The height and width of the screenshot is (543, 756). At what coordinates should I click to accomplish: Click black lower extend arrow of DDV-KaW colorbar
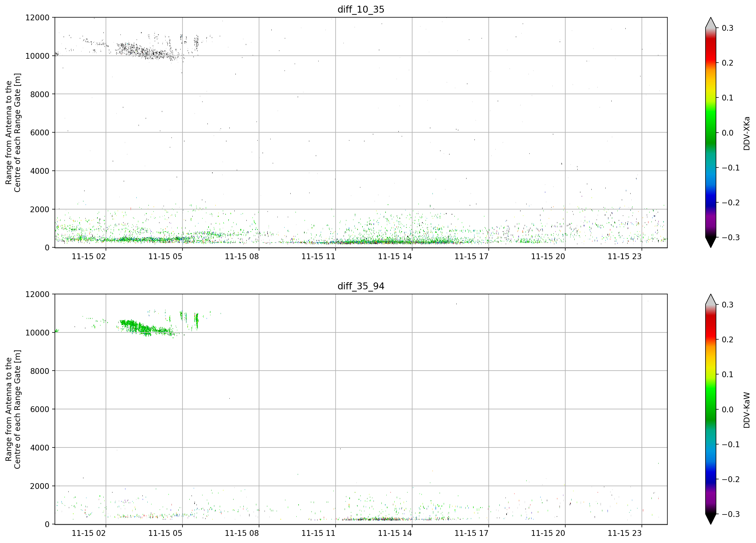tap(711, 519)
